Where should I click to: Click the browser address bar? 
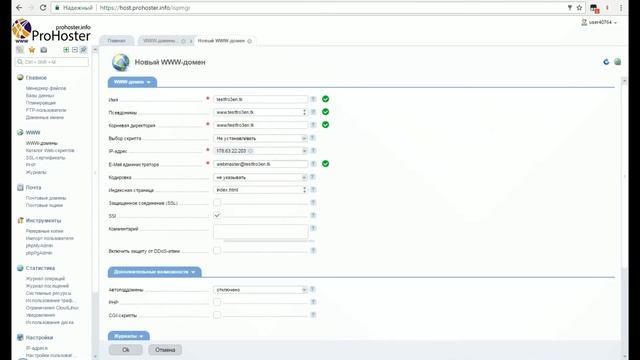[x=310, y=8]
